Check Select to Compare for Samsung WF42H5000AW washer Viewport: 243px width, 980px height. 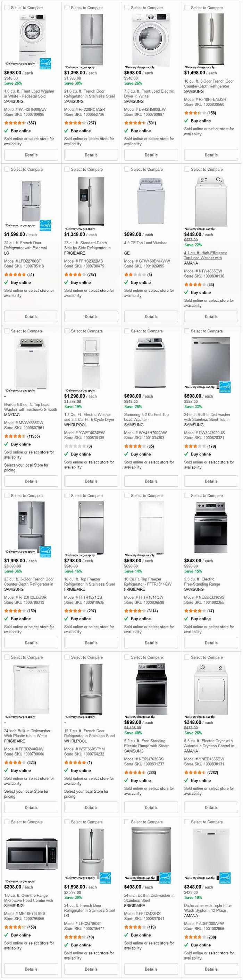point(7,8)
